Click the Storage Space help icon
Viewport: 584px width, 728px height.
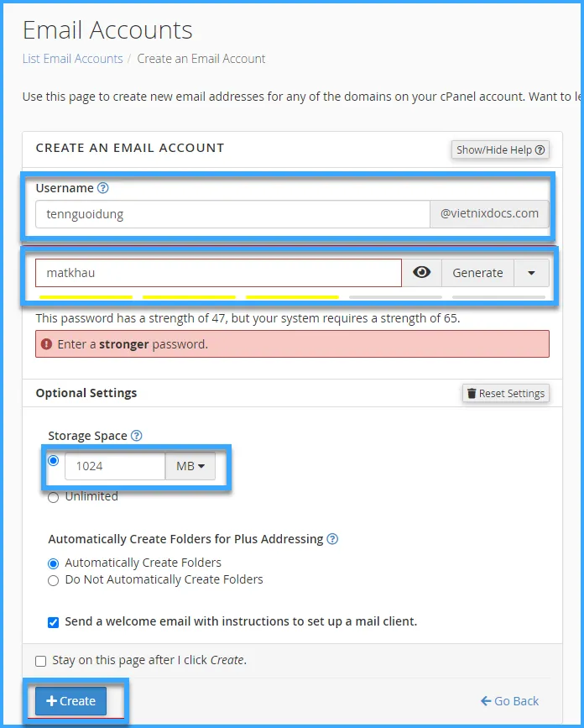click(137, 436)
